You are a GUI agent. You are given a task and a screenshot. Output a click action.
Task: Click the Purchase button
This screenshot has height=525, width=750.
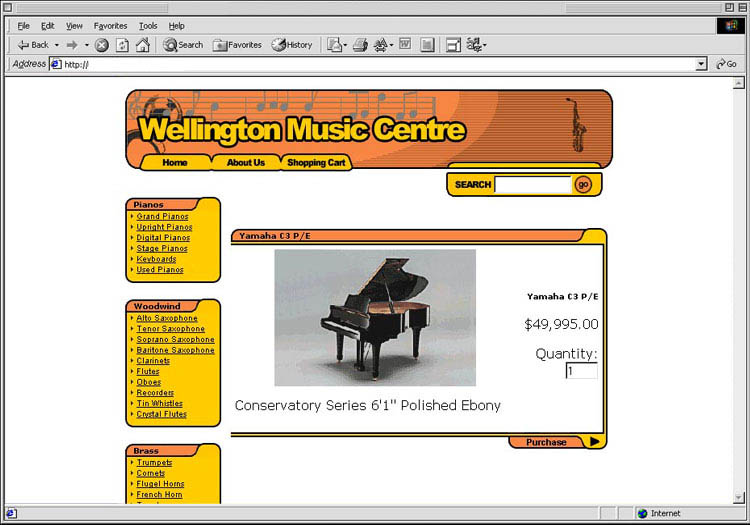(546, 442)
